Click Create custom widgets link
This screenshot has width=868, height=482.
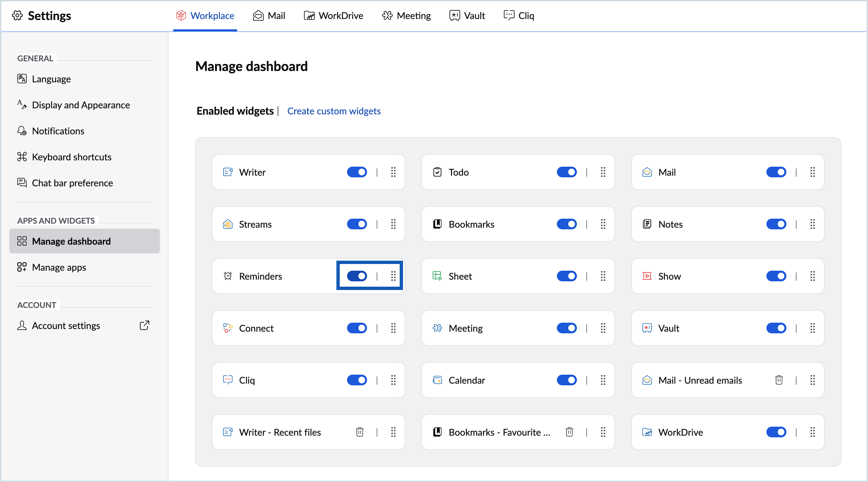(334, 111)
